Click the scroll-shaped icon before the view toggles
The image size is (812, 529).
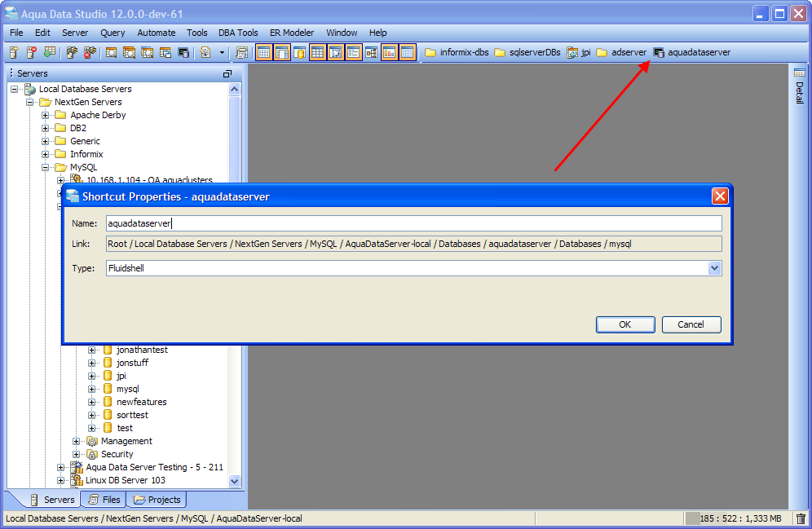point(241,52)
